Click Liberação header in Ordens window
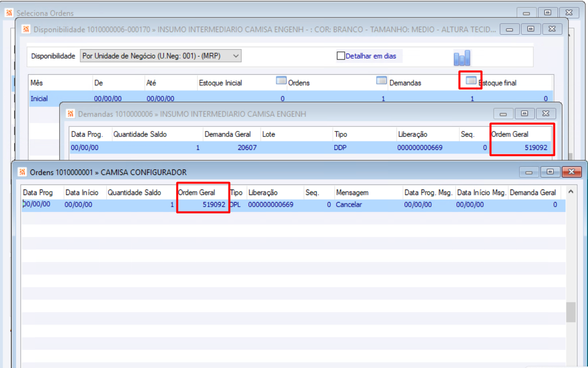Screen dimensions: 588x368 point(263,193)
